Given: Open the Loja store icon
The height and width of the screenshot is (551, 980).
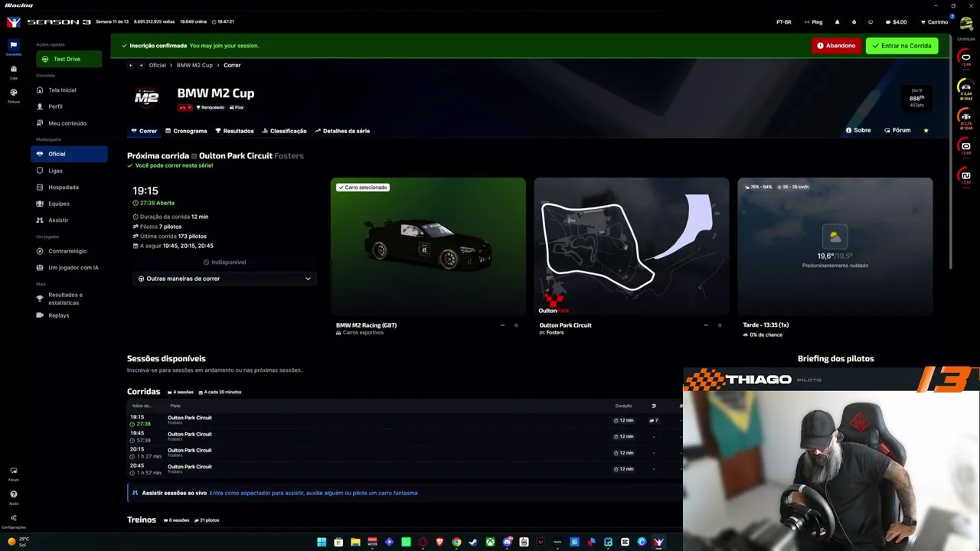Looking at the screenshot, I should point(13,69).
